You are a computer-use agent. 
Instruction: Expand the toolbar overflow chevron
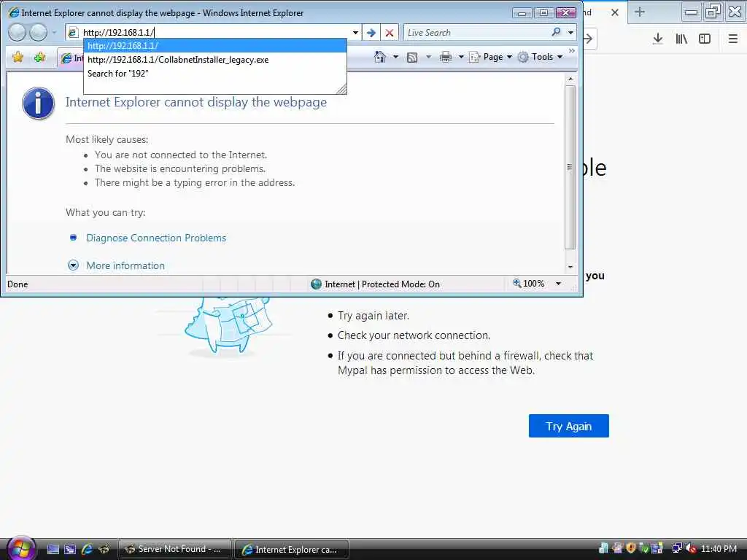(572, 50)
